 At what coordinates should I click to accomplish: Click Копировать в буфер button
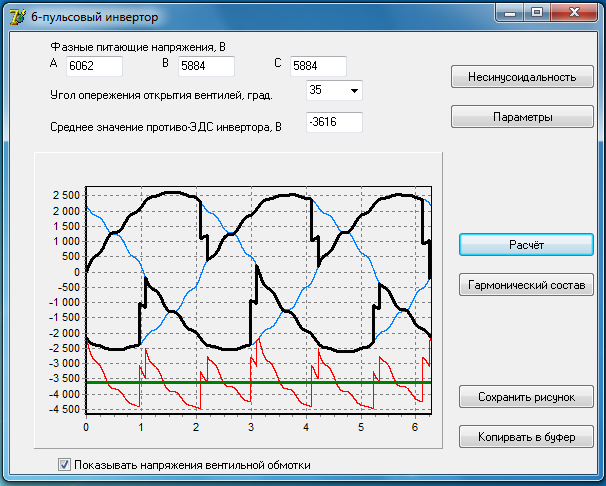[526, 437]
